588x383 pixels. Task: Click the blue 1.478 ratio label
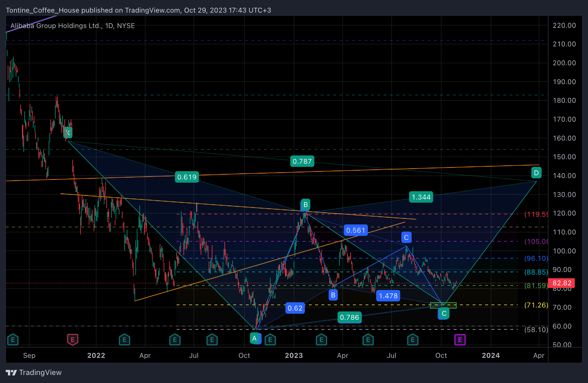tap(388, 296)
